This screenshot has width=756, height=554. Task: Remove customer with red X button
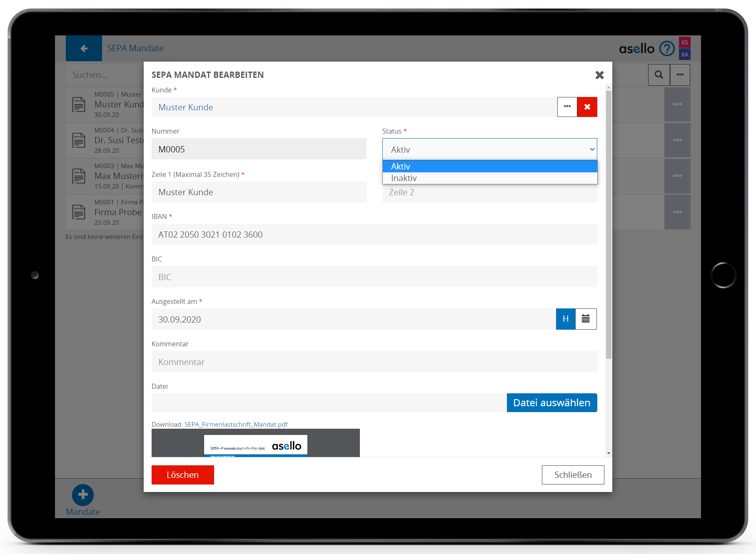tap(587, 107)
